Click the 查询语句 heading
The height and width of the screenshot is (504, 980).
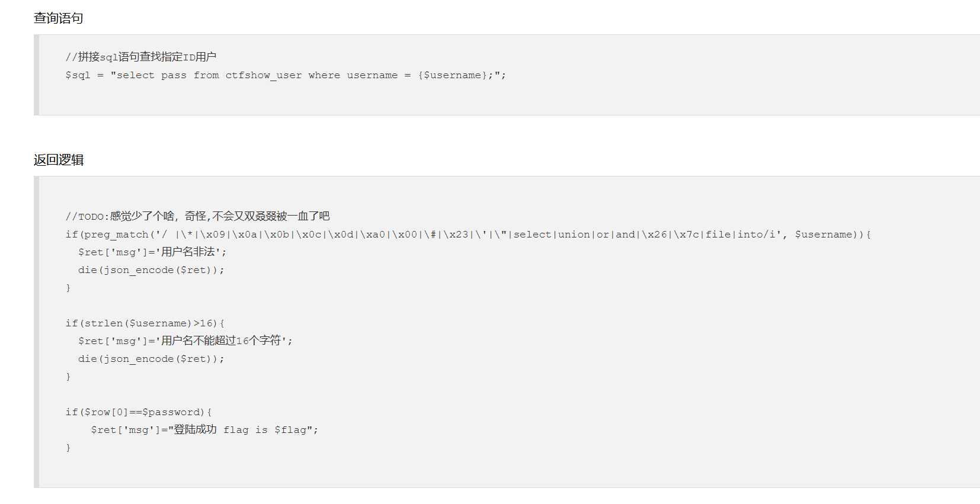click(x=58, y=18)
